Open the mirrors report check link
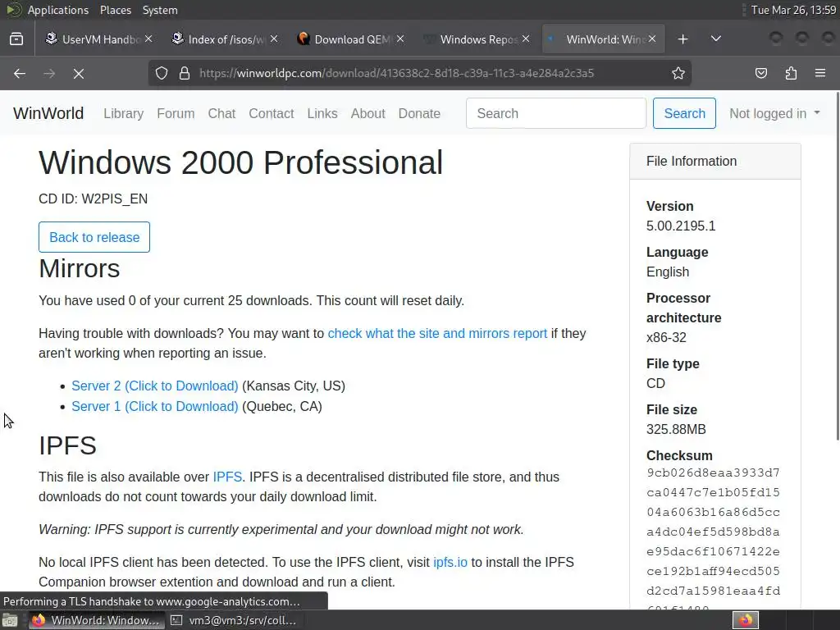Viewport: 840px width, 630px height. (x=437, y=333)
